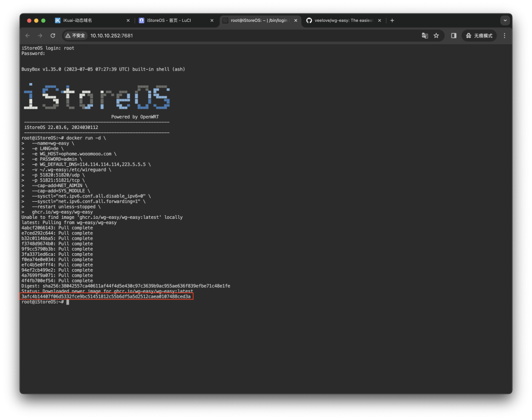The width and height of the screenshot is (532, 420).
Task: Go forward to the next page
Action: (x=40, y=36)
